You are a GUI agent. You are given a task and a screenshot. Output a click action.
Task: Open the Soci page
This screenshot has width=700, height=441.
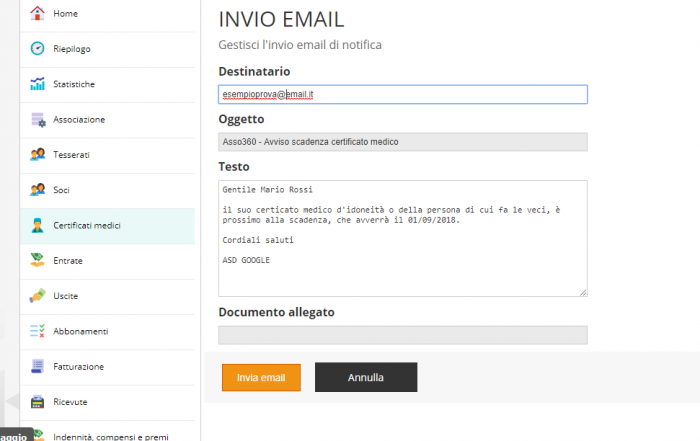point(107,190)
